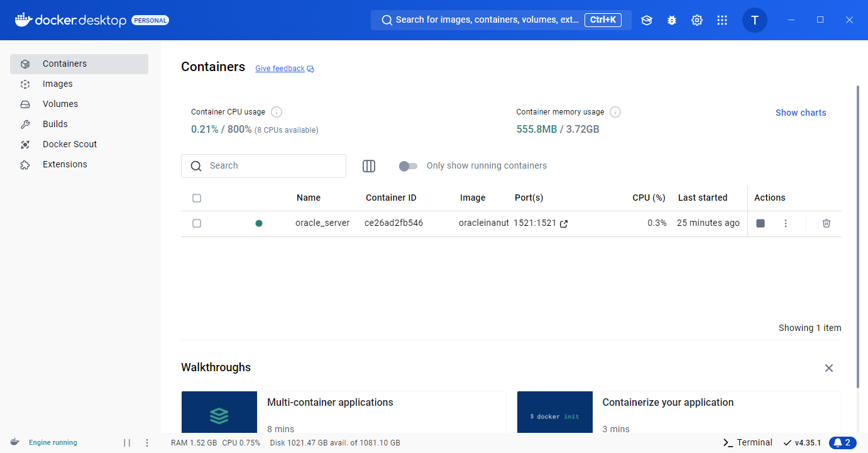The width and height of the screenshot is (868, 453).
Task: Click the RAM 1.52 GB status text
Action: click(x=194, y=443)
